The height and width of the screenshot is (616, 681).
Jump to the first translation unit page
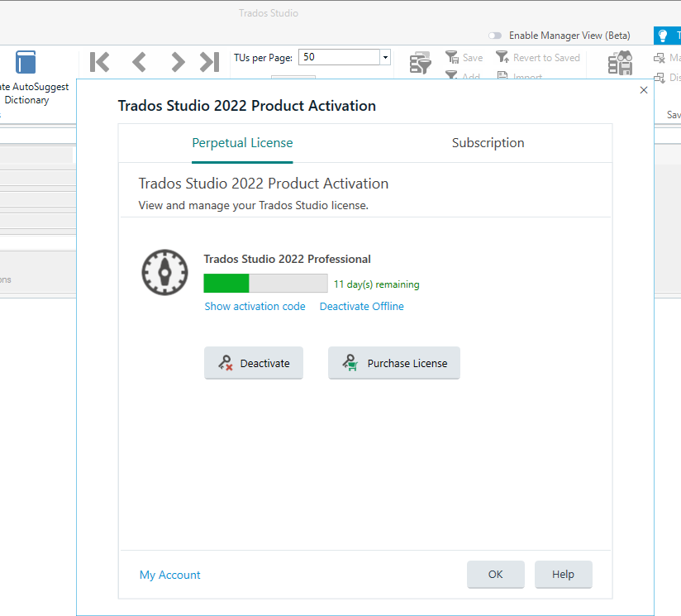pyautogui.click(x=99, y=61)
